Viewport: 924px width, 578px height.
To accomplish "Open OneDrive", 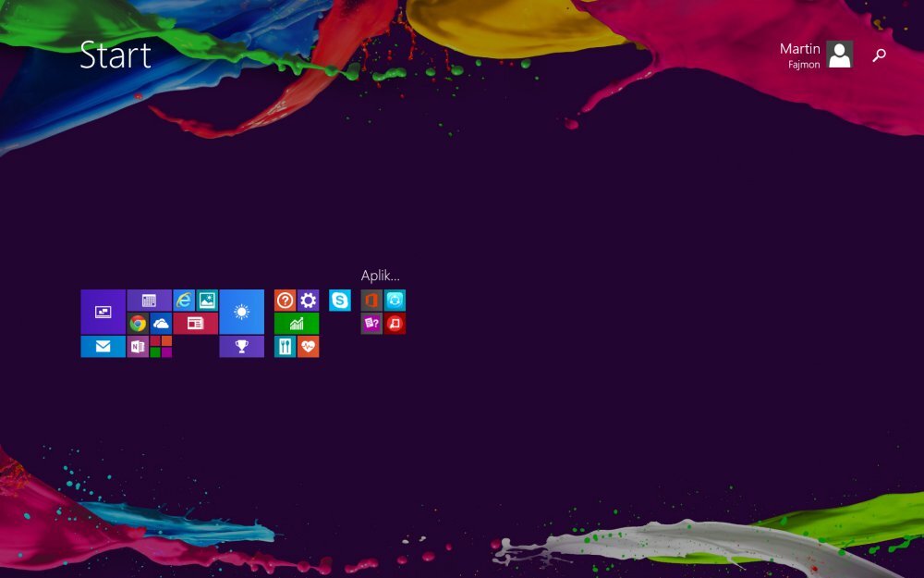I will point(159,324).
